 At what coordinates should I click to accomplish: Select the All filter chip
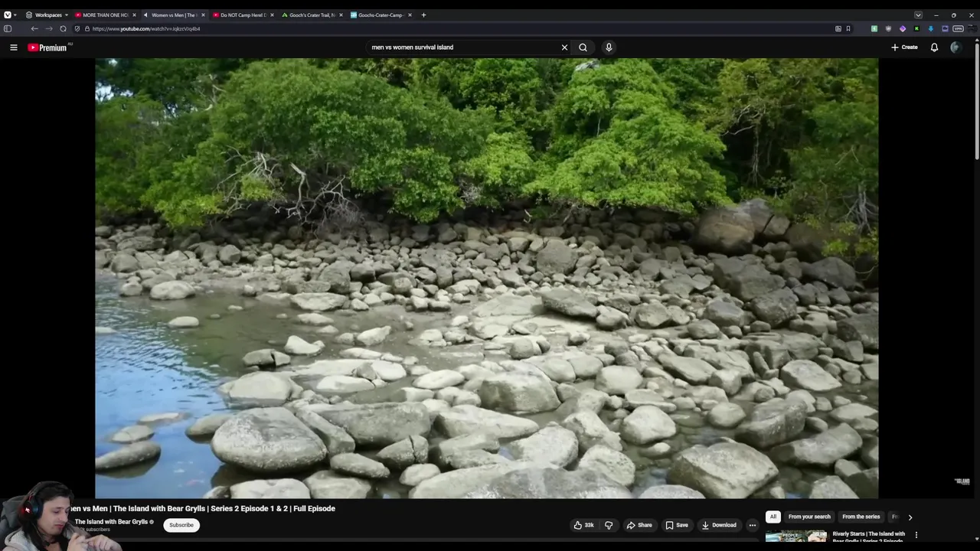tap(773, 517)
